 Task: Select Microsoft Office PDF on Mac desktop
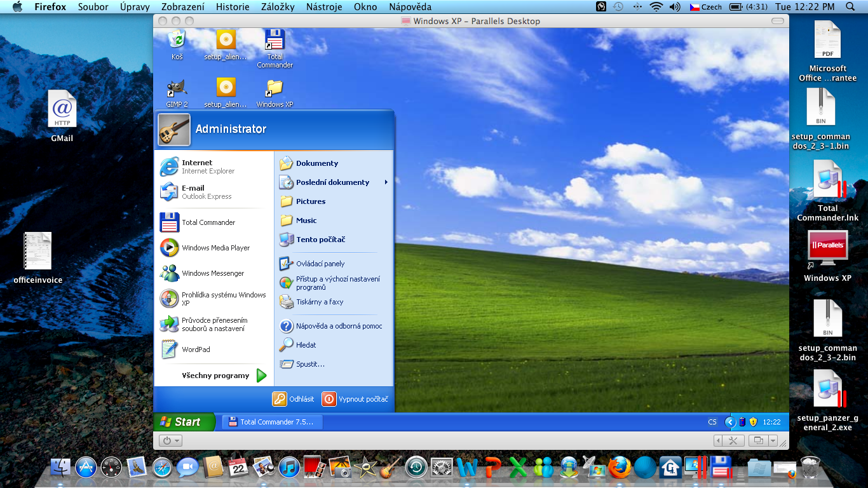827,51
